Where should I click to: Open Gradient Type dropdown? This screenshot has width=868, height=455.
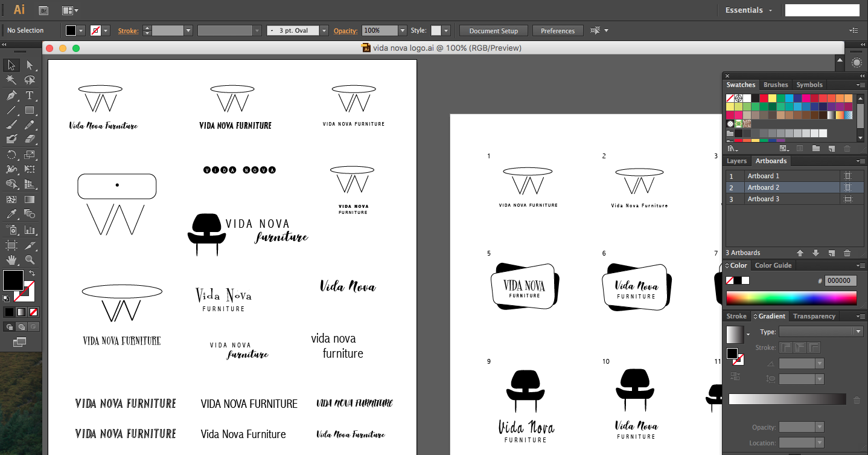821,332
